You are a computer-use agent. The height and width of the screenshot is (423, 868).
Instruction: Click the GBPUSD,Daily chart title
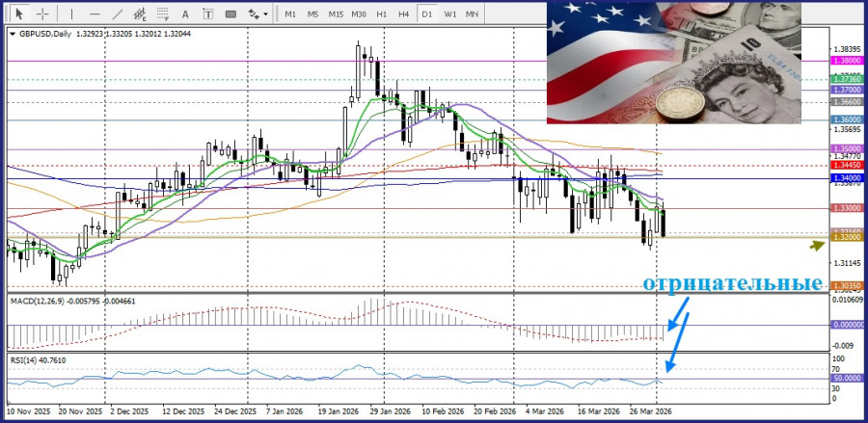(x=45, y=35)
